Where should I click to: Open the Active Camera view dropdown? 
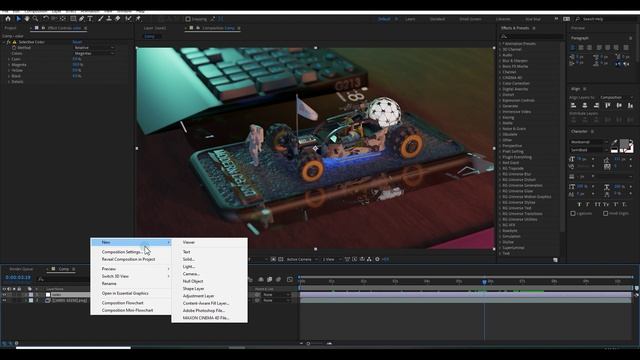click(302, 260)
